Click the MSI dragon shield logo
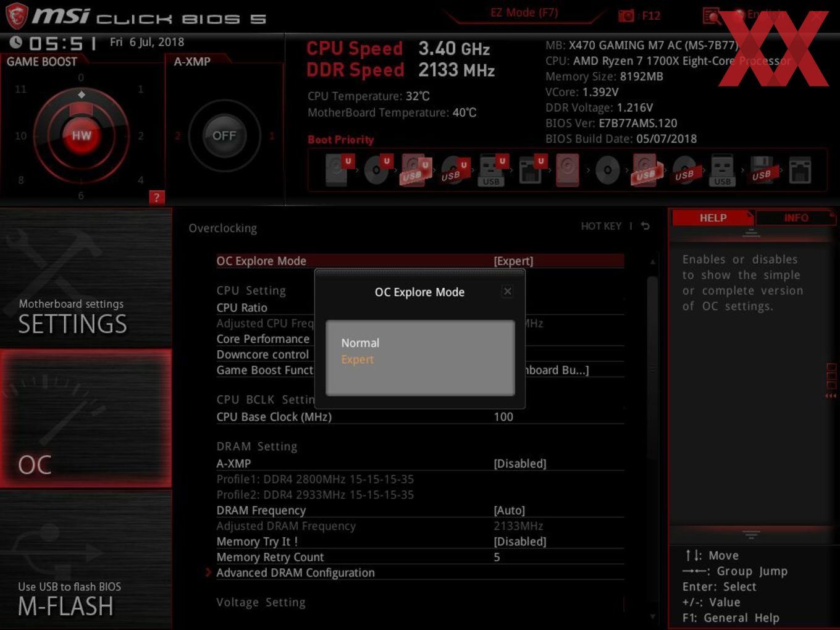This screenshot has width=840, height=630. click(x=17, y=15)
